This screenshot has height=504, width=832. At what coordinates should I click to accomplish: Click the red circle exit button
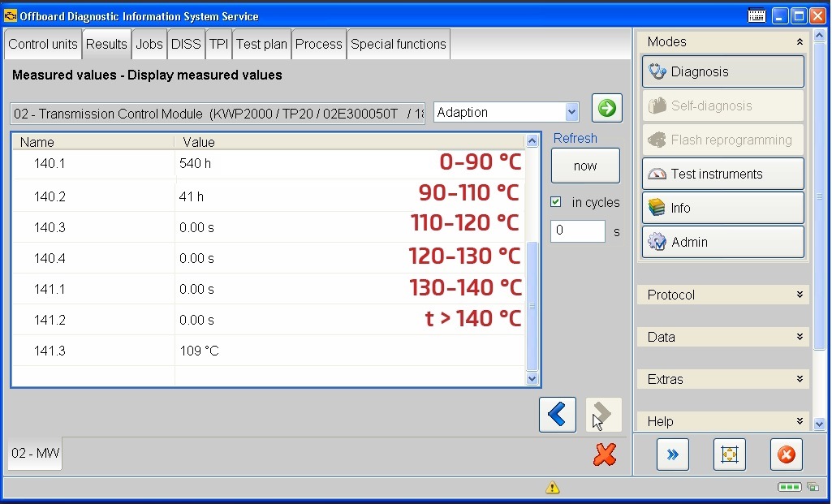[786, 455]
